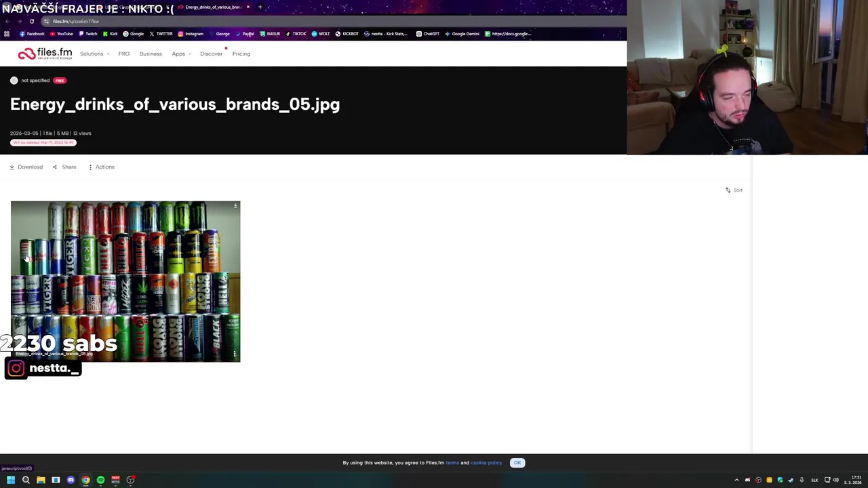Open the YouTube bookmark
The image size is (868, 488).
tap(61, 34)
